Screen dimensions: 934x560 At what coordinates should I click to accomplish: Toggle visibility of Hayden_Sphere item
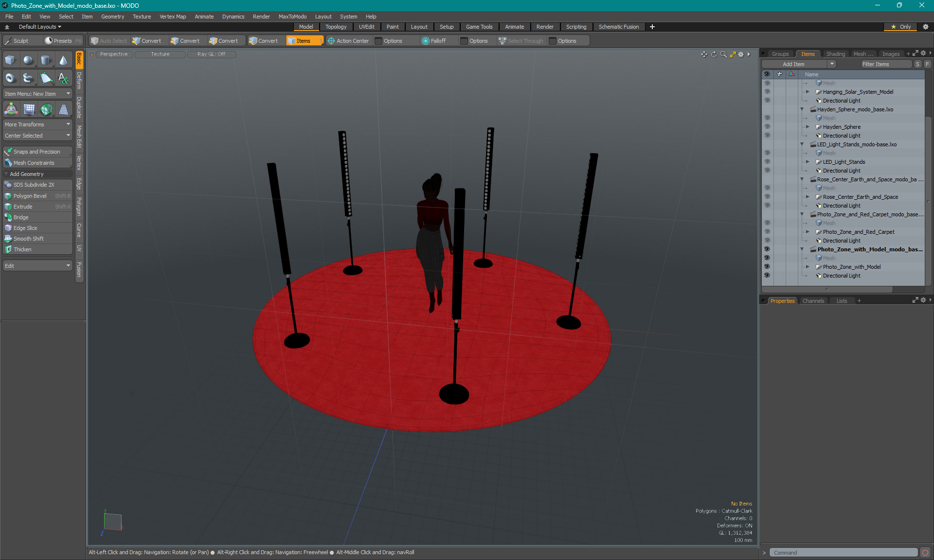[x=767, y=127]
